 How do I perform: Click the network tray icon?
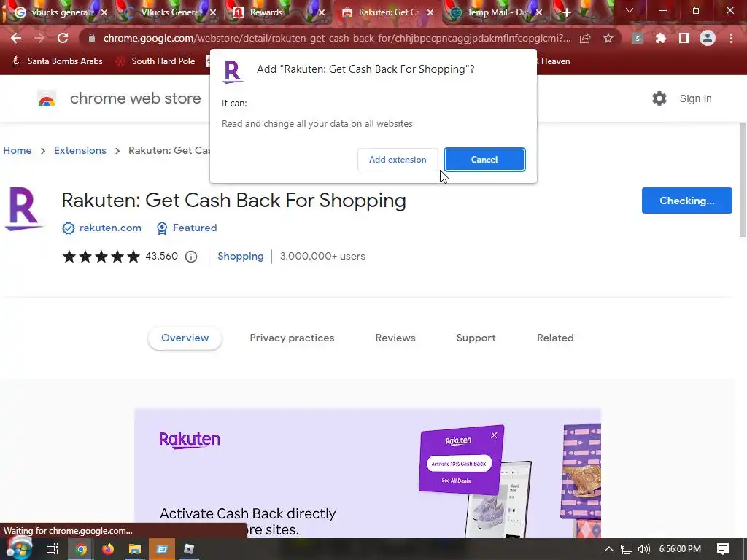coord(627,549)
